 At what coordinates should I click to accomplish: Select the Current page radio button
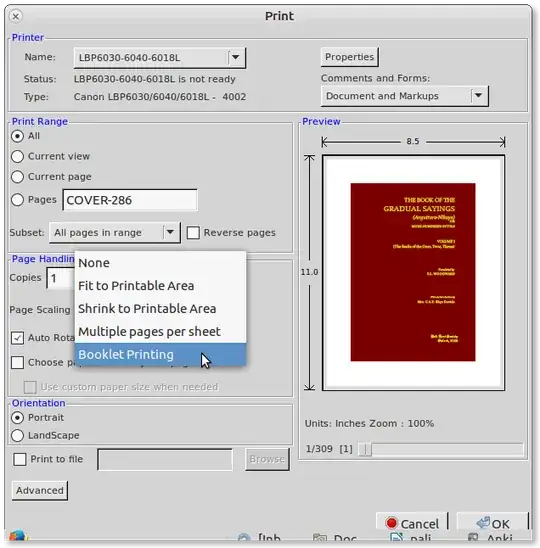pos(17,176)
